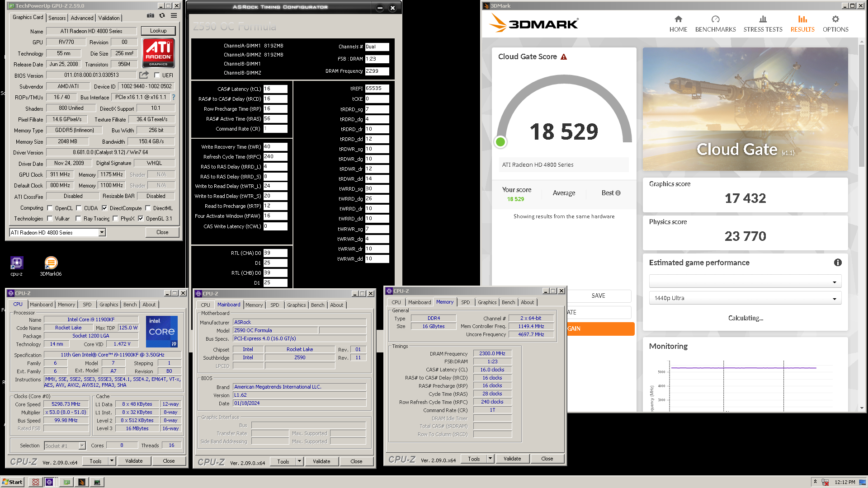Click the Windows Start button

click(12, 482)
